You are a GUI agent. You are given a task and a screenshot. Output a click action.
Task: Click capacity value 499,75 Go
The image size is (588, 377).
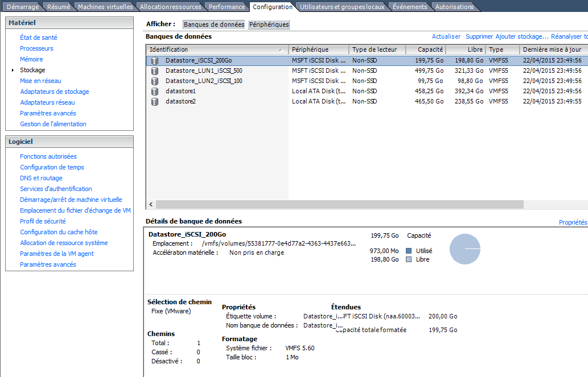point(429,71)
